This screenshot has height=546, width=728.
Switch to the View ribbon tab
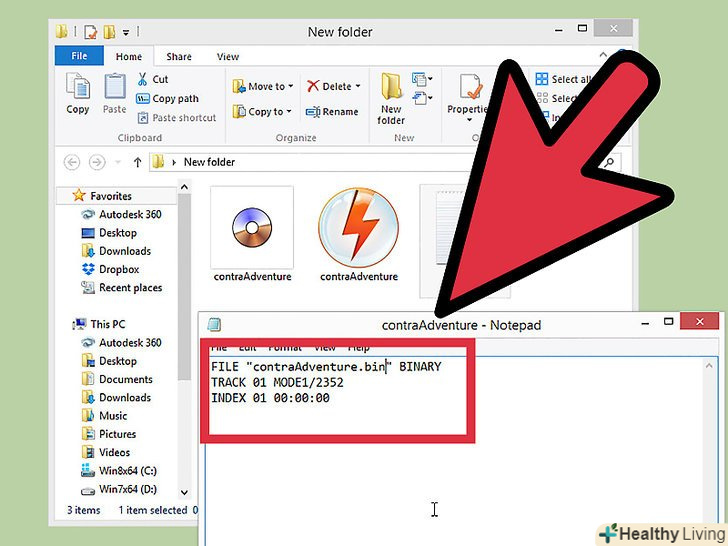click(x=228, y=57)
